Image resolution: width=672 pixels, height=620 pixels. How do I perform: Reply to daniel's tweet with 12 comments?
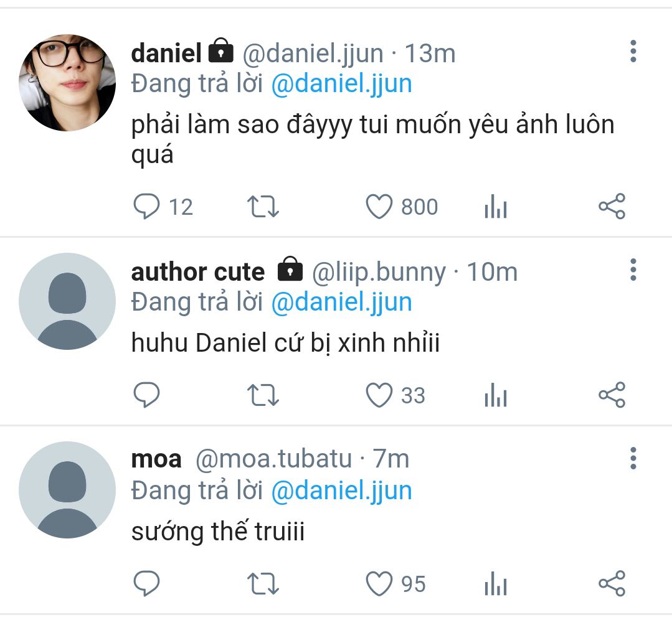[147, 207]
